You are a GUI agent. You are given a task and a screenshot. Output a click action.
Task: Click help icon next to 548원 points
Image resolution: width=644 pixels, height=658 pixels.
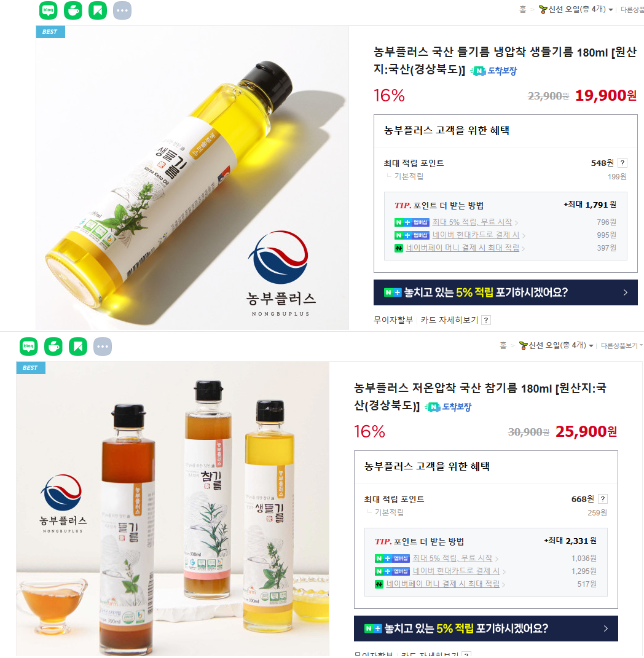622,163
